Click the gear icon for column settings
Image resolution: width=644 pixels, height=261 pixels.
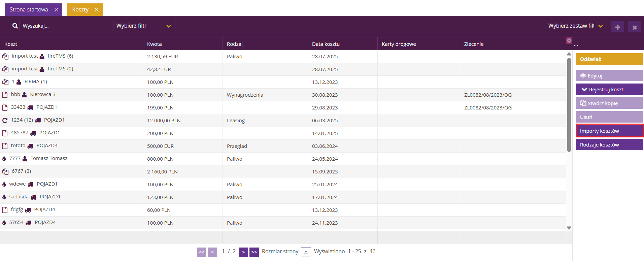[569, 40]
